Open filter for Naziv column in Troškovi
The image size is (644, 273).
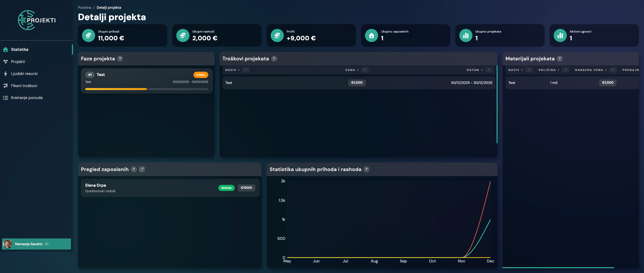[x=246, y=70]
